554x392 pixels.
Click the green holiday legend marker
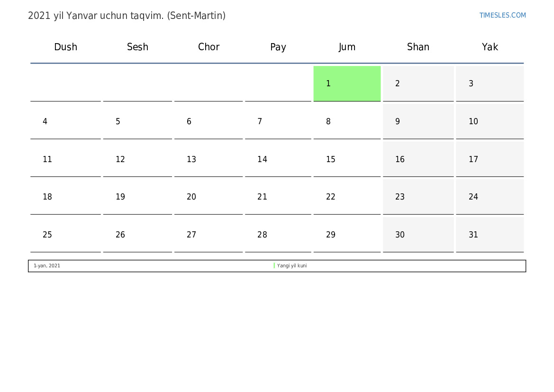pos(274,266)
